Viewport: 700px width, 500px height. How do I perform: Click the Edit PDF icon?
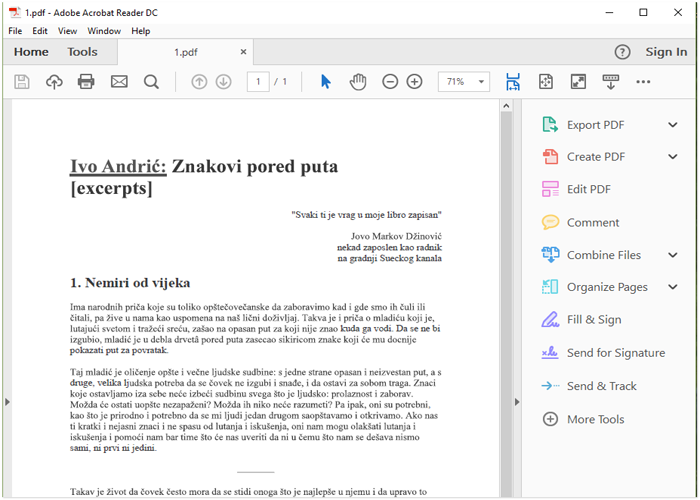pyautogui.click(x=550, y=189)
